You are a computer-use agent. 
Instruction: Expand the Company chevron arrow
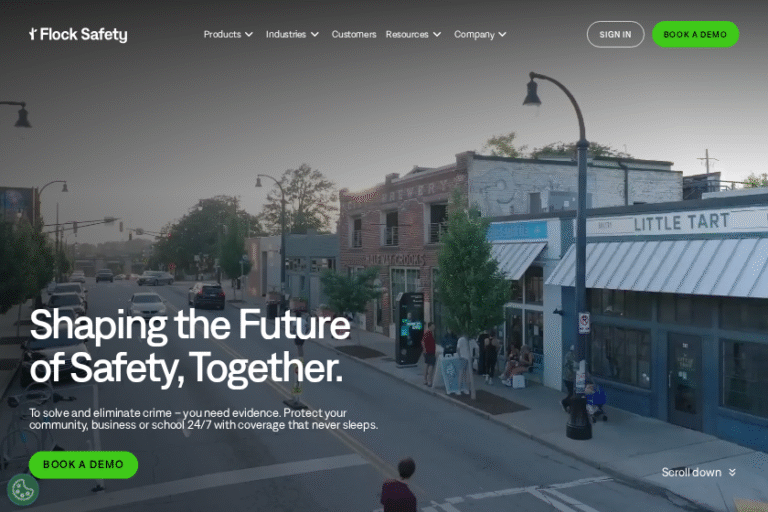[x=503, y=34]
